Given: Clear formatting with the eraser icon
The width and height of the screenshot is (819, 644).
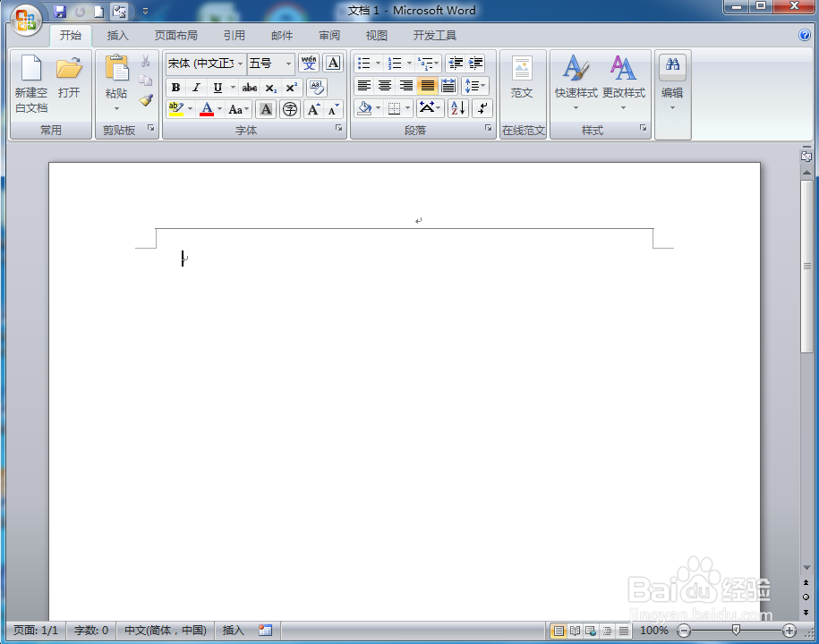Looking at the screenshot, I should [x=317, y=87].
